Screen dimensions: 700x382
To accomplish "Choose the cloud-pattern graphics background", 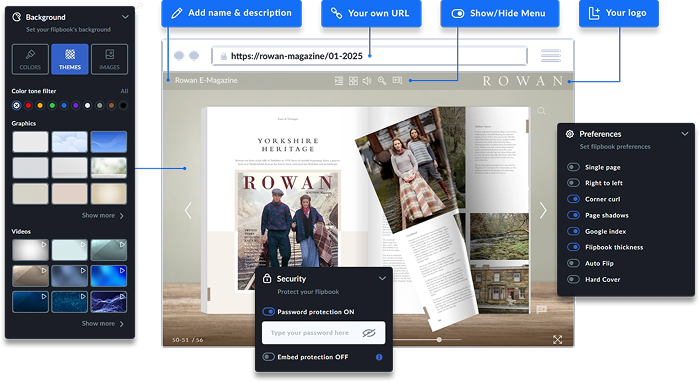I will click(70, 142).
